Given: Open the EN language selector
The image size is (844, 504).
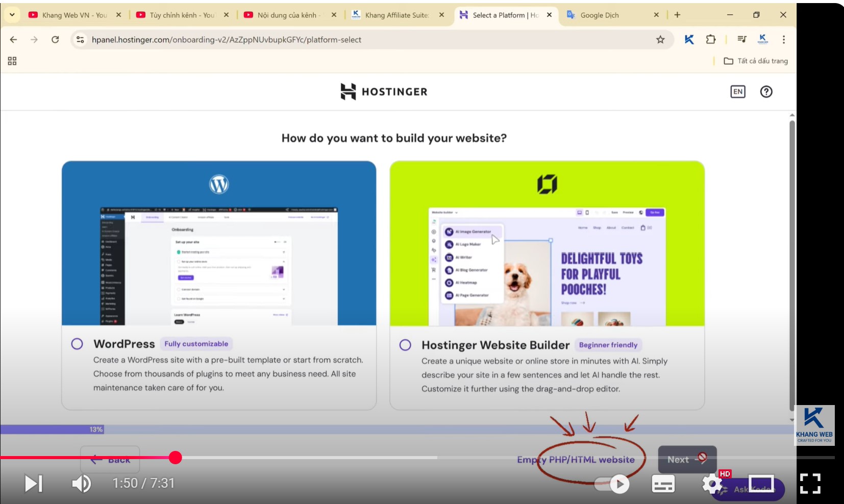Looking at the screenshot, I should [738, 92].
